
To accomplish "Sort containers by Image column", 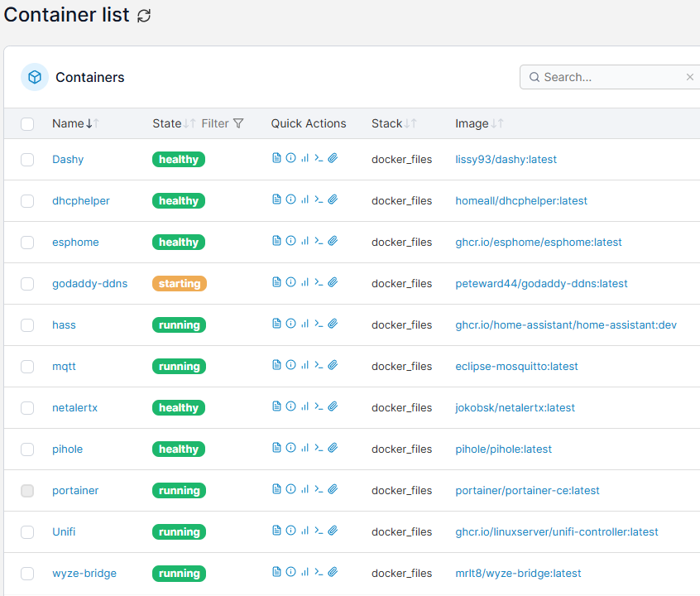I will click(479, 124).
